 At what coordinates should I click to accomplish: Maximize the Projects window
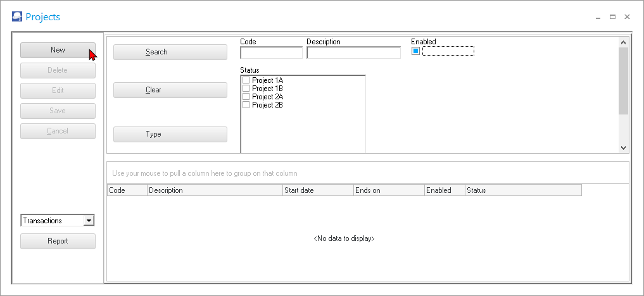point(612,17)
